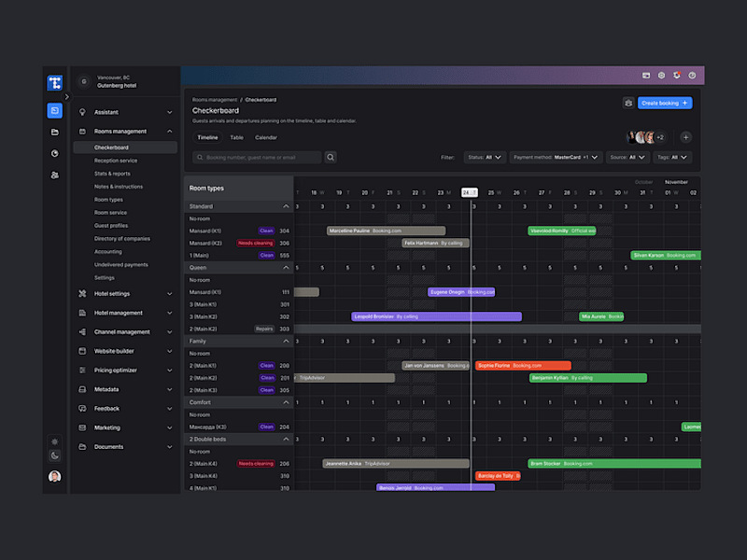Image resolution: width=747 pixels, height=560 pixels.
Task: Click the booking search input field
Action: click(x=258, y=157)
